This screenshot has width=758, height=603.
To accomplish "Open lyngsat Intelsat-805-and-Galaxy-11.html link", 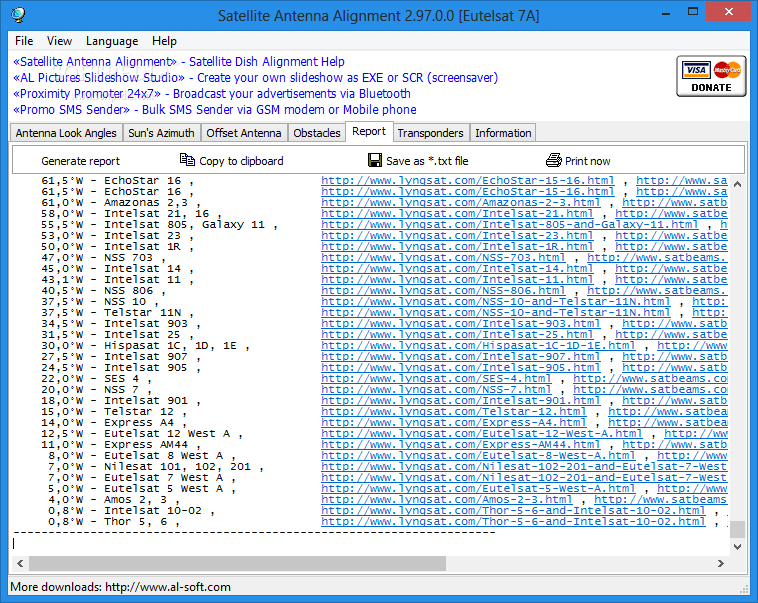I will pyautogui.click(x=510, y=225).
